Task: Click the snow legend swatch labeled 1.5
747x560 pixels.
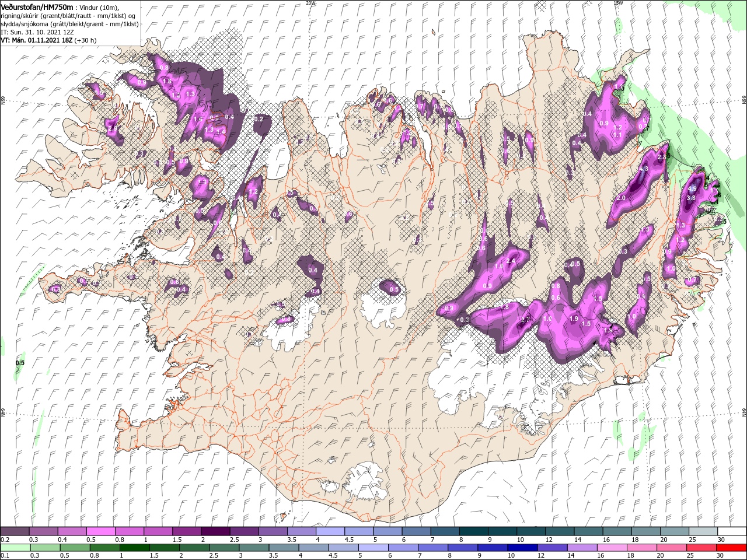Action: coord(187,531)
